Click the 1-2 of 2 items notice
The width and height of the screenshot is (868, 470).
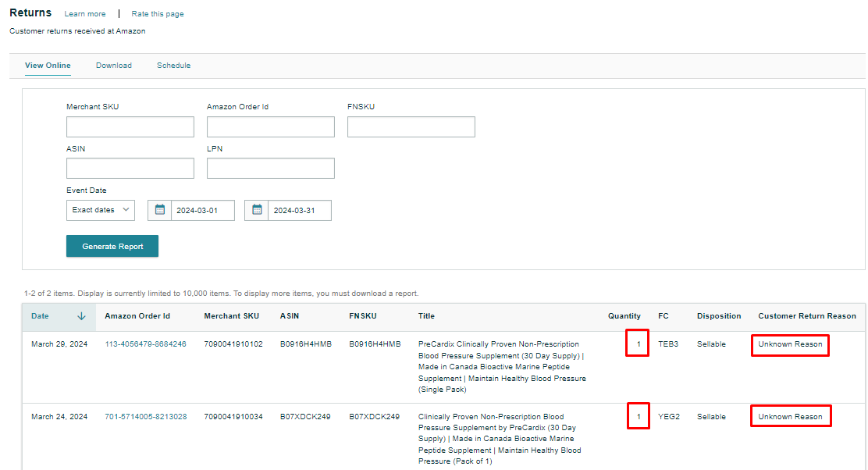[x=222, y=294]
